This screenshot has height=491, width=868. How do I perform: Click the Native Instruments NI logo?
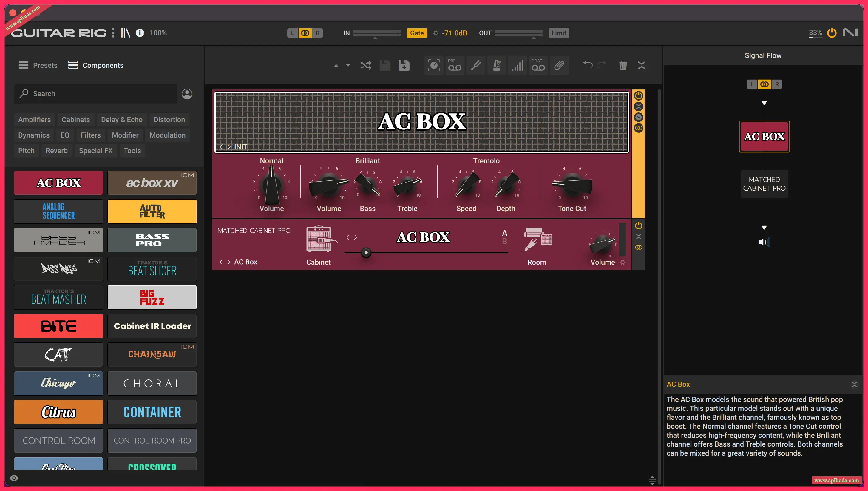pyautogui.click(x=850, y=33)
